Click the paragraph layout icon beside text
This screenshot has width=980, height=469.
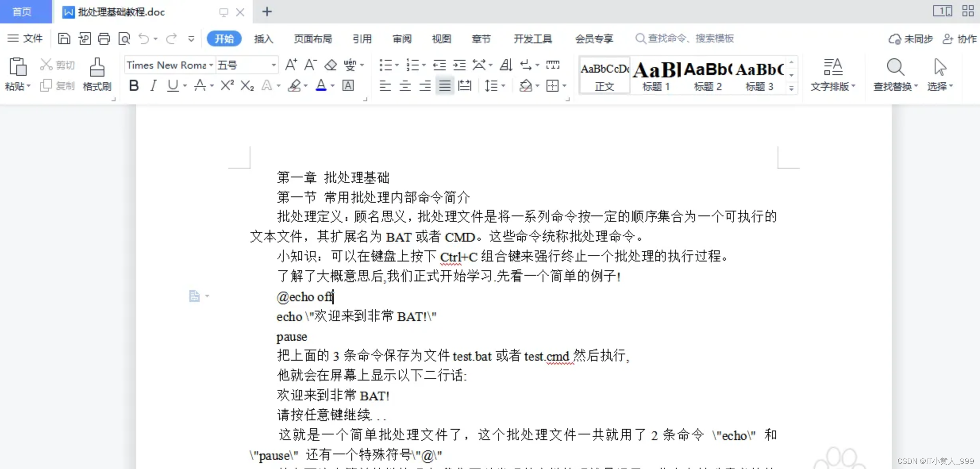[x=194, y=296]
